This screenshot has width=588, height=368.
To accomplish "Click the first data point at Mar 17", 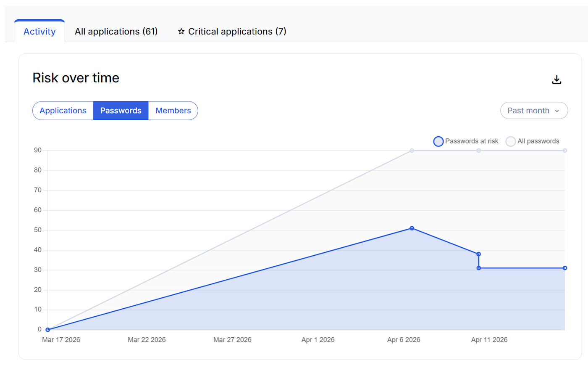I will pos(47,329).
